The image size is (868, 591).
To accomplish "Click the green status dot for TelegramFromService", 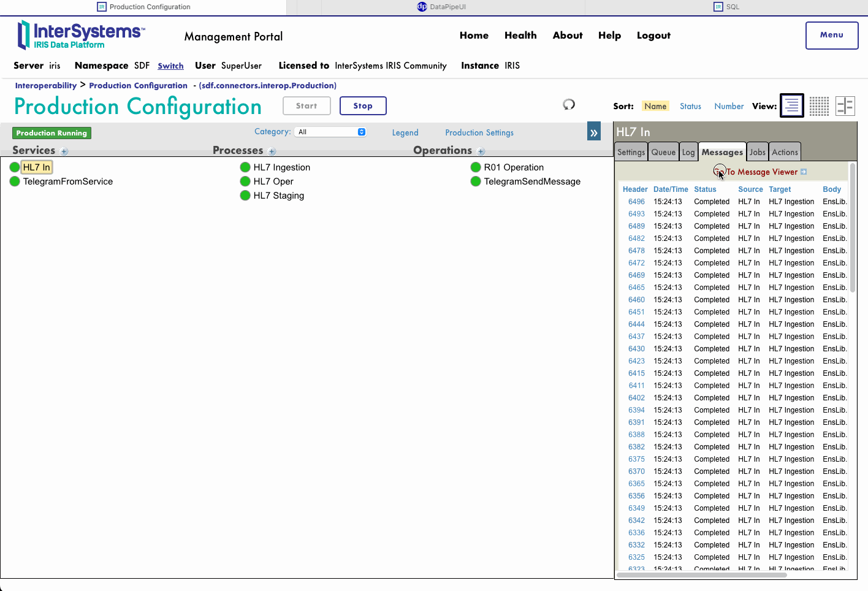I will pyautogui.click(x=15, y=181).
